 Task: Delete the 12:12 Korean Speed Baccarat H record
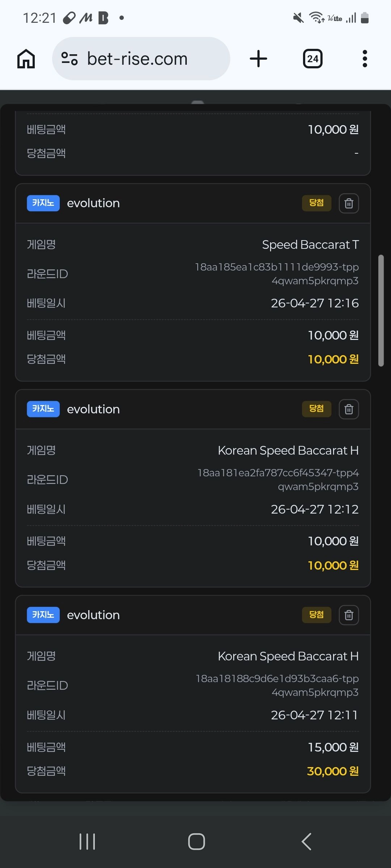pyautogui.click(x=349, y=409)
